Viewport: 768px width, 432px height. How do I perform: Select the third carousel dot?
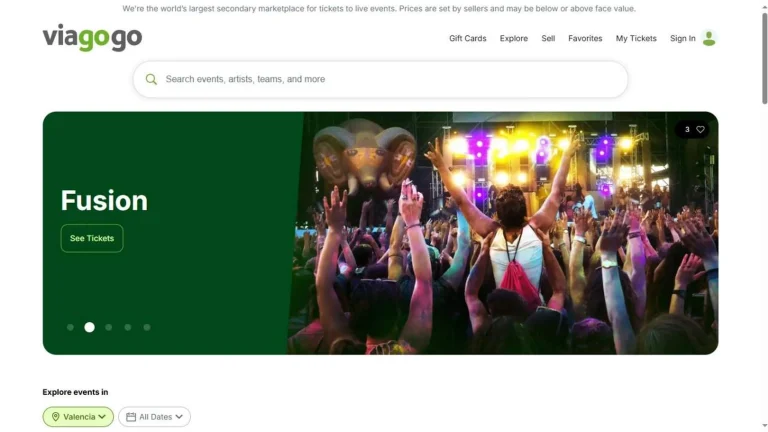pyautogui.click(x=109, y=327)
